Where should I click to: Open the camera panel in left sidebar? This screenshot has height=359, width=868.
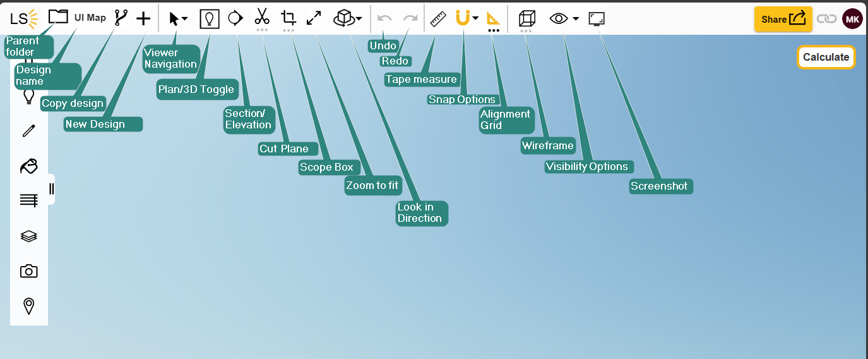coord(28,271)
